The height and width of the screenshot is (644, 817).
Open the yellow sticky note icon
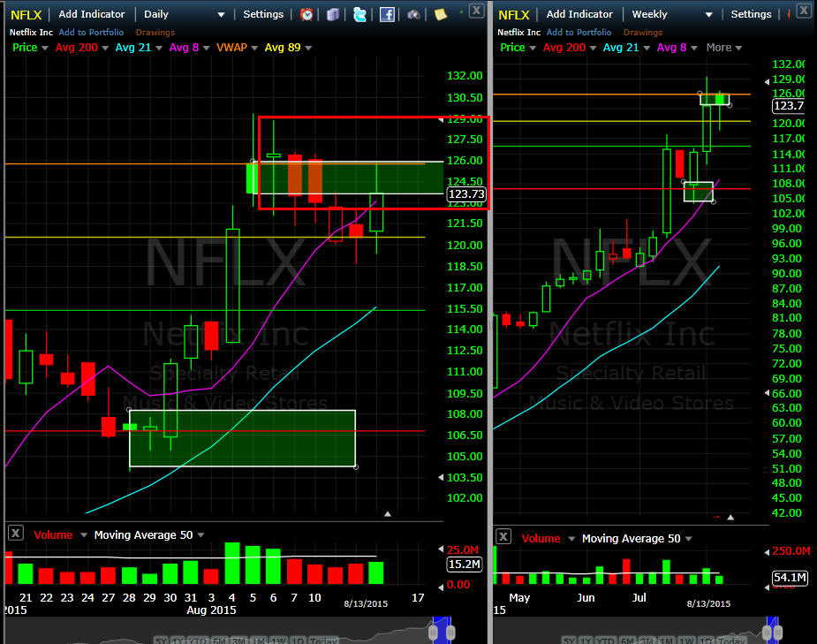(441, 14)
